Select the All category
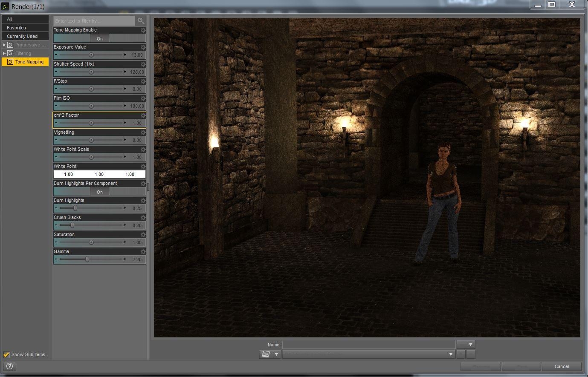588x377 pixels. (25, 19)
